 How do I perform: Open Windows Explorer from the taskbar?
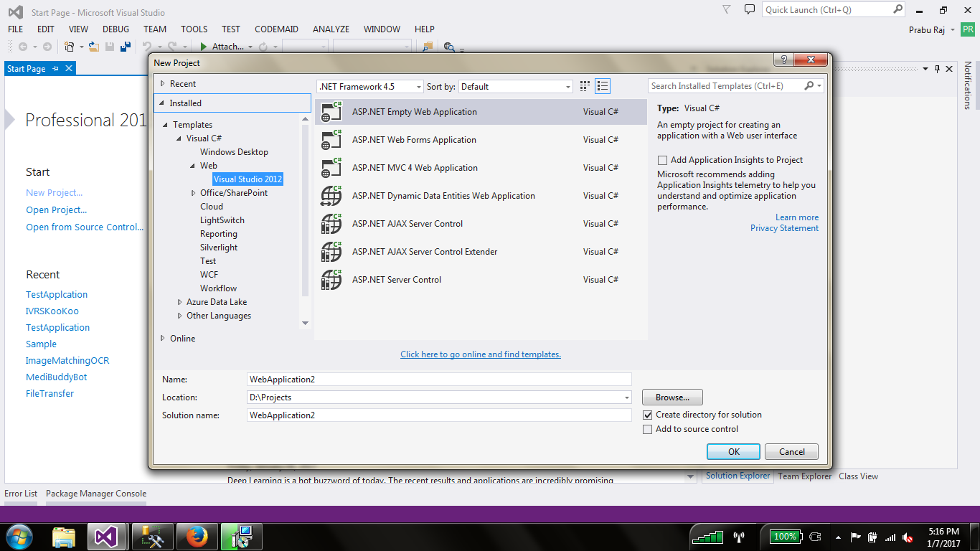[x=64, y=537]
